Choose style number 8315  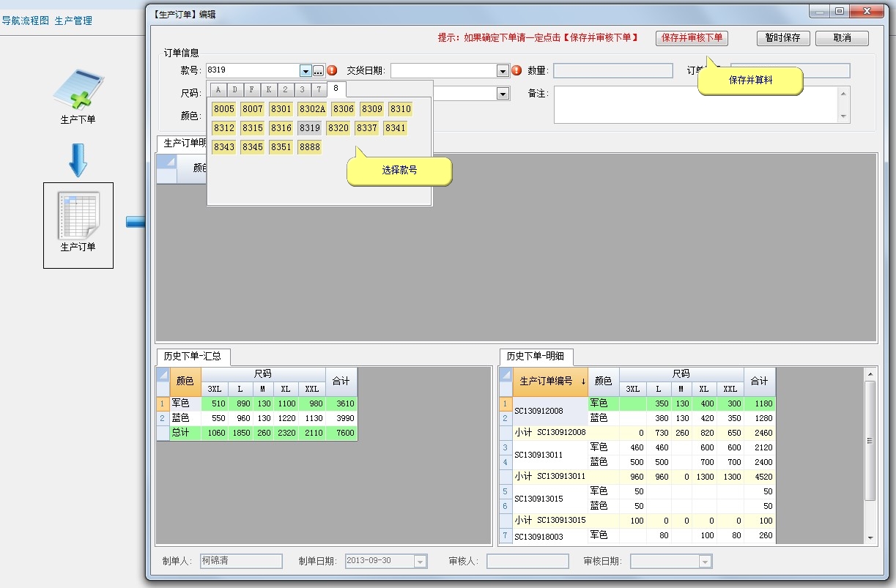253,128
